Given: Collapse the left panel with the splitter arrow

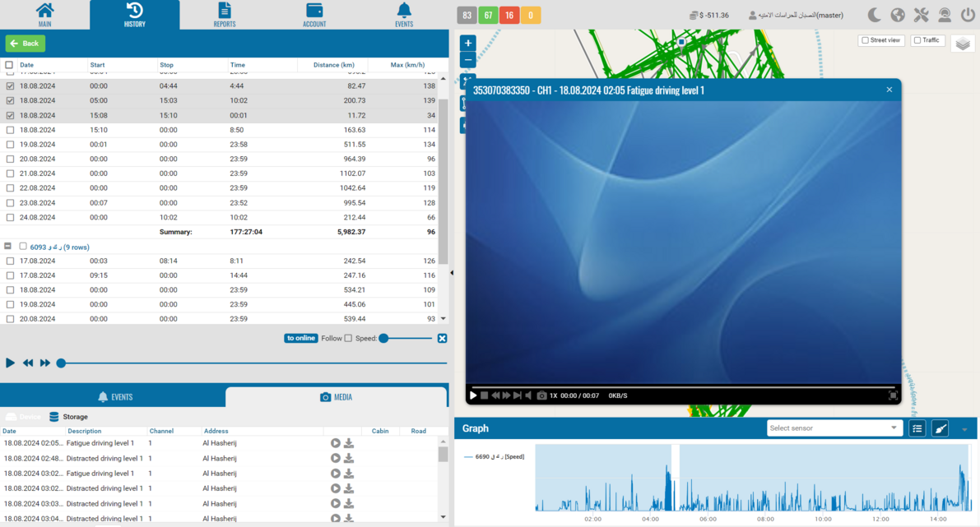Looking at the screenshot, I should (x=451, y=273).
